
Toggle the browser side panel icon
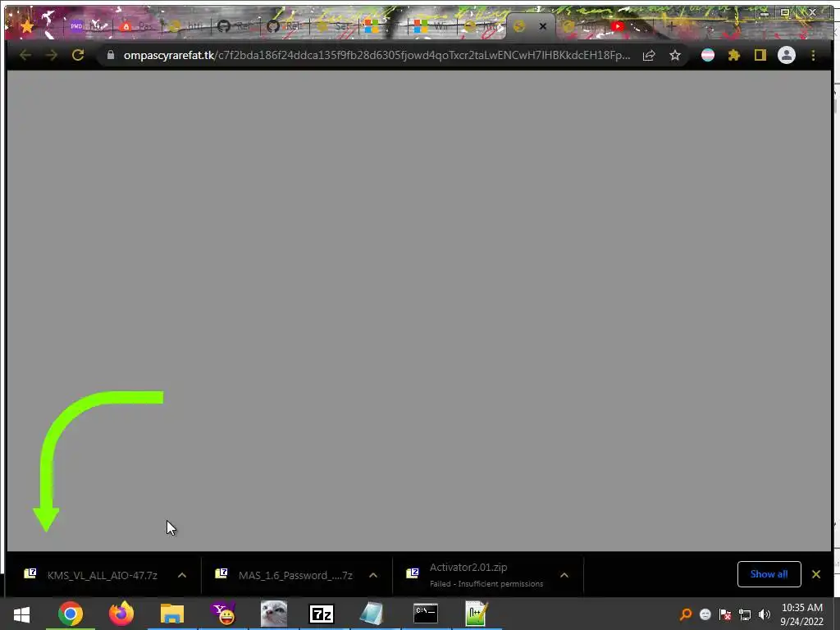point(760,55)
